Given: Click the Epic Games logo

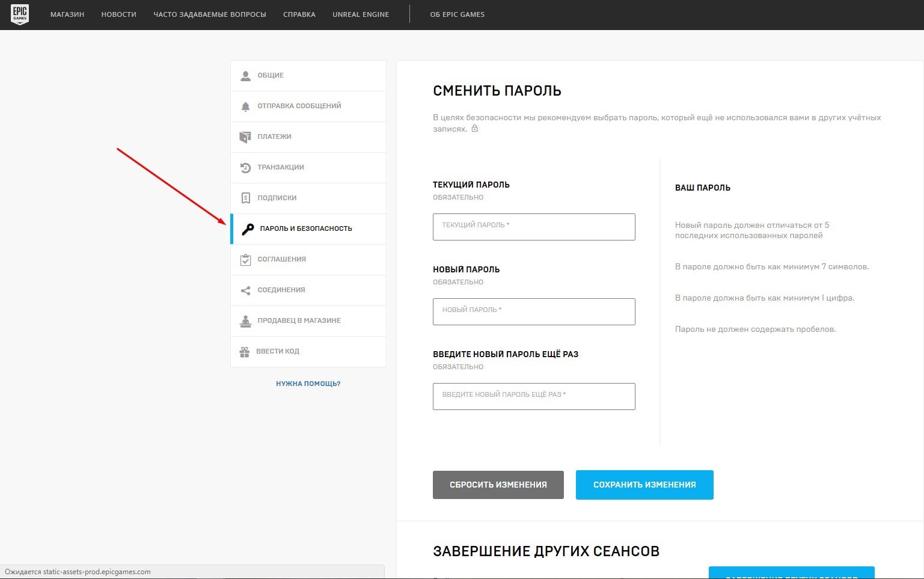Looking at the screenshot, I should click(20, 14).
